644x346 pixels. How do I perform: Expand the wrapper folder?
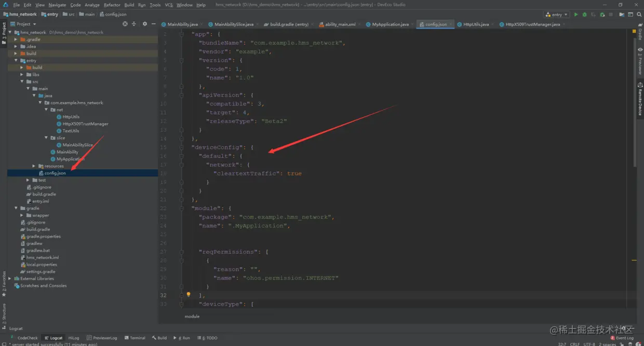(22, 215)
